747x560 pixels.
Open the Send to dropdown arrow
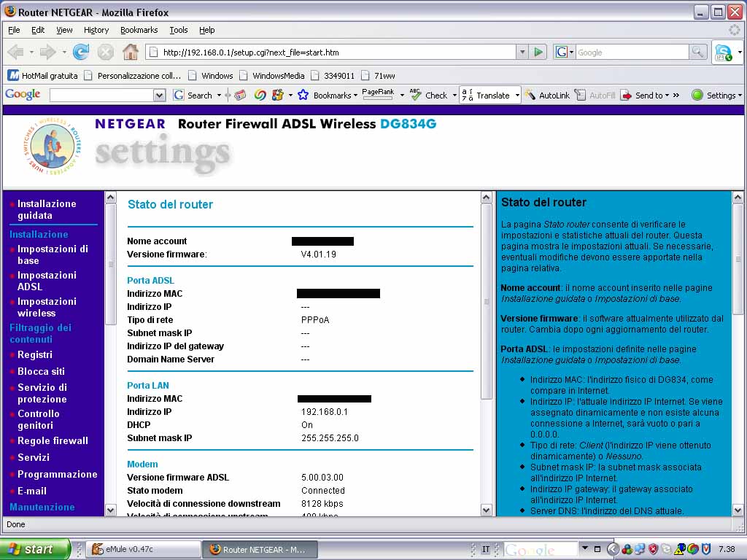click(x=667, y=96)
